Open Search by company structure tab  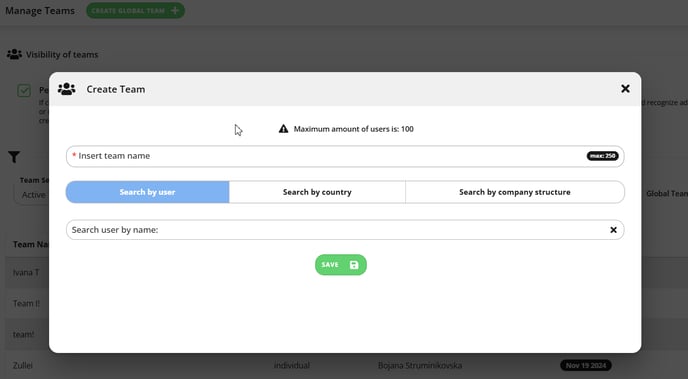coord(515,192)
